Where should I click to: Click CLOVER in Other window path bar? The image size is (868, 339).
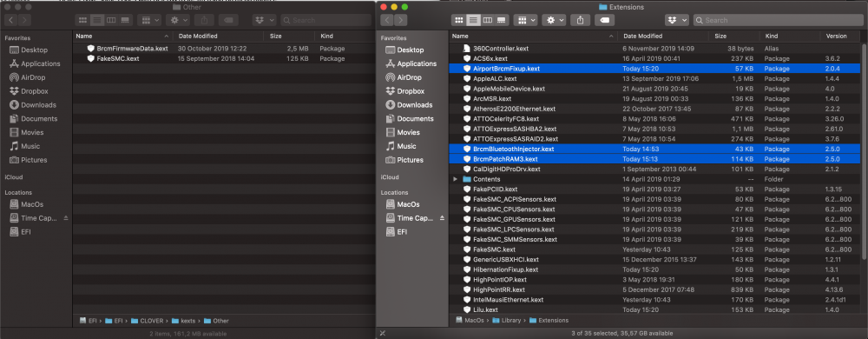[148, 321]
